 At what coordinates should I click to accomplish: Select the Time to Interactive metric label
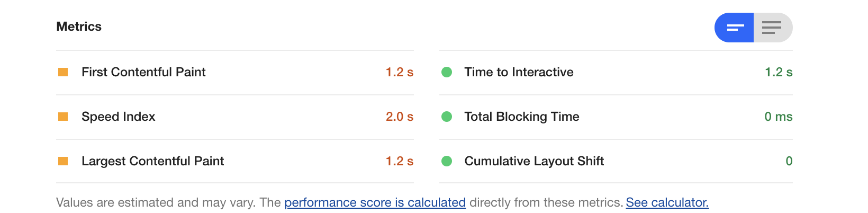519,72
